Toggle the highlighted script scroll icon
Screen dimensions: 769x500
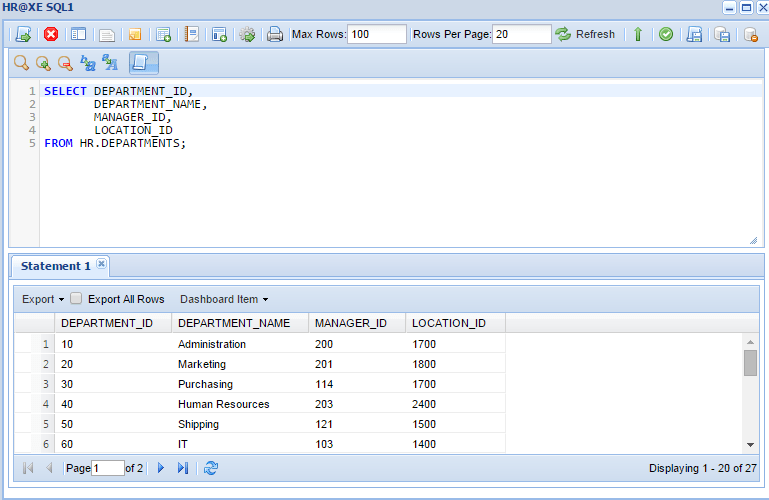pos(144,63)
